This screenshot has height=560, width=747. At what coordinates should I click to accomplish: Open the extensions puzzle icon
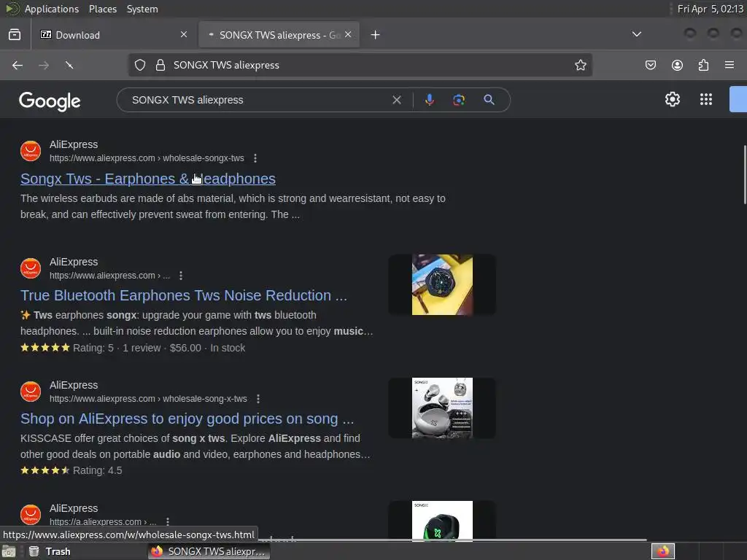[703, 65]
